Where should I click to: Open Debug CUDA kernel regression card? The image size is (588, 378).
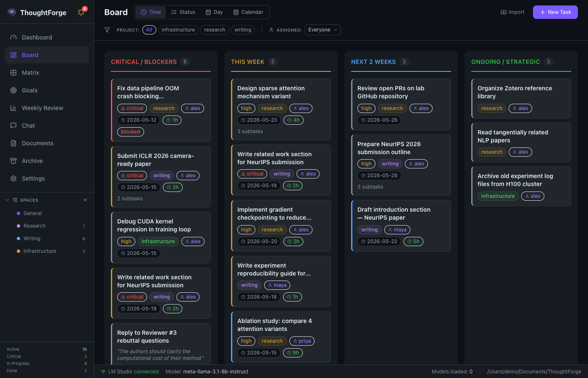click(161, 237)
